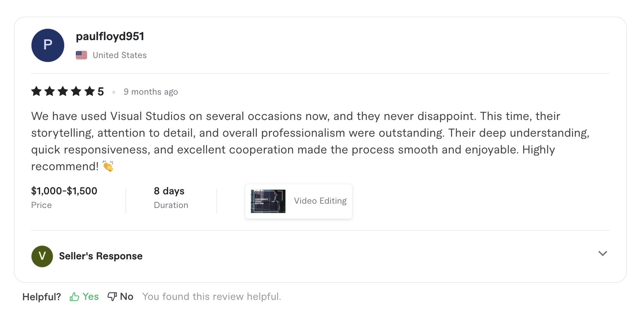Viewport: 644px width, 317px height.
Task: Click the 8 days duration value
Action: pyautogui.click(x=169, y=191)
